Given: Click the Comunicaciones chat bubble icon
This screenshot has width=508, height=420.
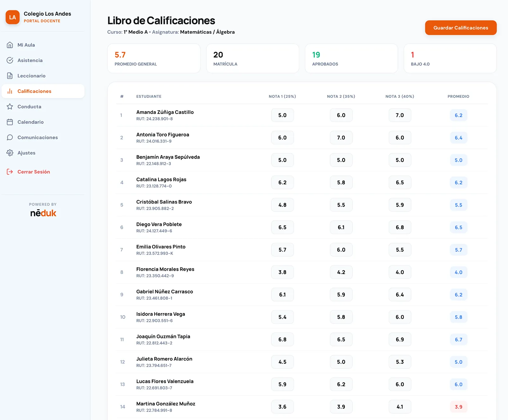Looking at the screenshot, I should (x=10, y=137).
